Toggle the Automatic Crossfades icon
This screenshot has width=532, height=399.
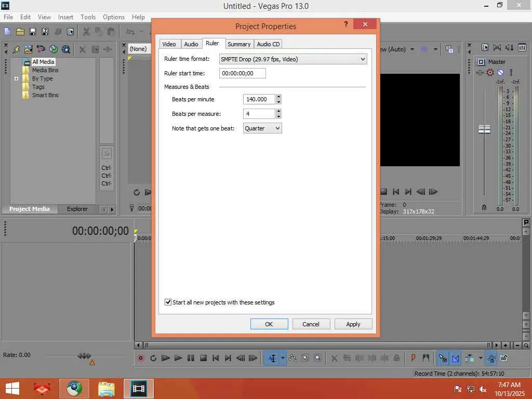[456, 358]
